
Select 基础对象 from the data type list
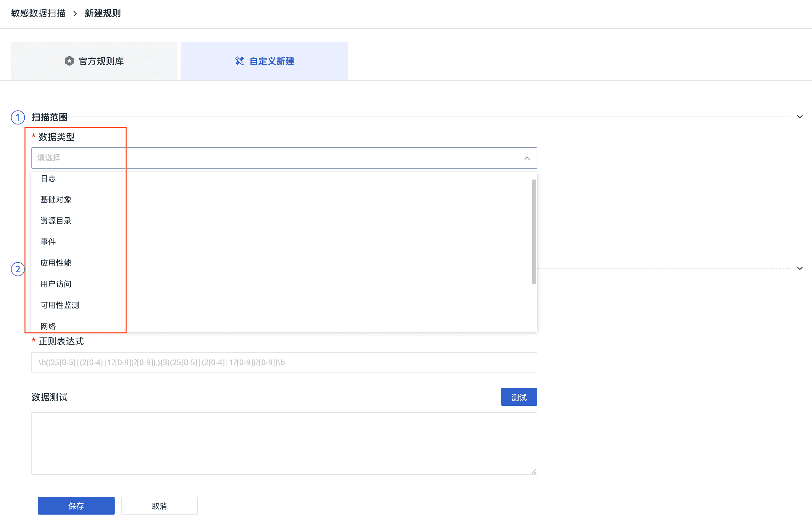coord(284,200)
